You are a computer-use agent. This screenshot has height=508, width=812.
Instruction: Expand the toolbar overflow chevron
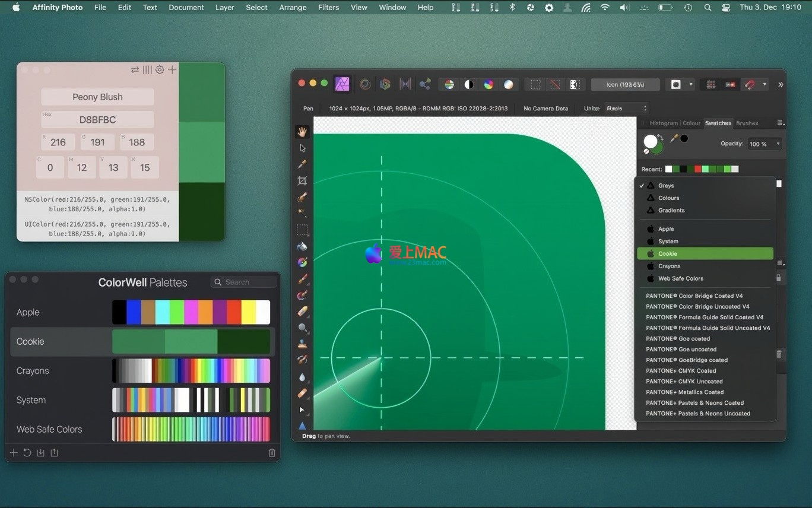click(781, 84)
